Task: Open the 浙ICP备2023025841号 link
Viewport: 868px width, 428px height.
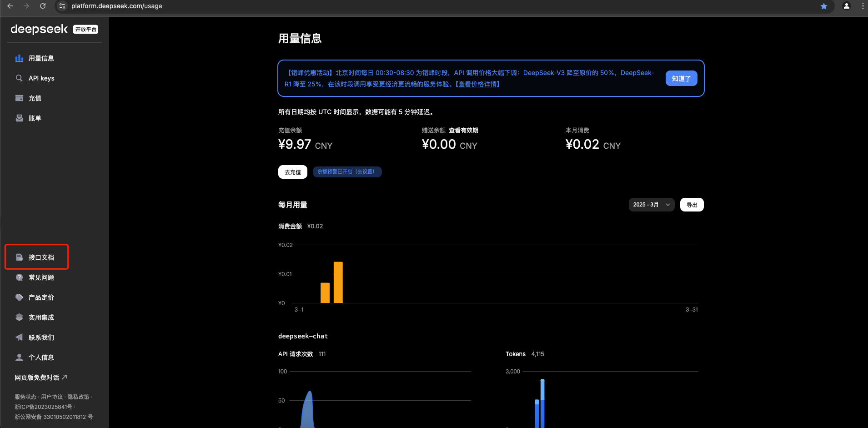Action: point(43,407)
